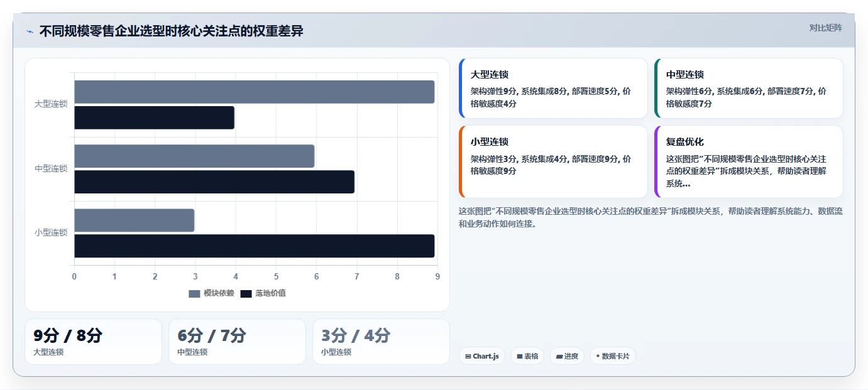The image size is (868, 390).
Task: Click the description paragraph below the cards
Action: tap(651, 217)
